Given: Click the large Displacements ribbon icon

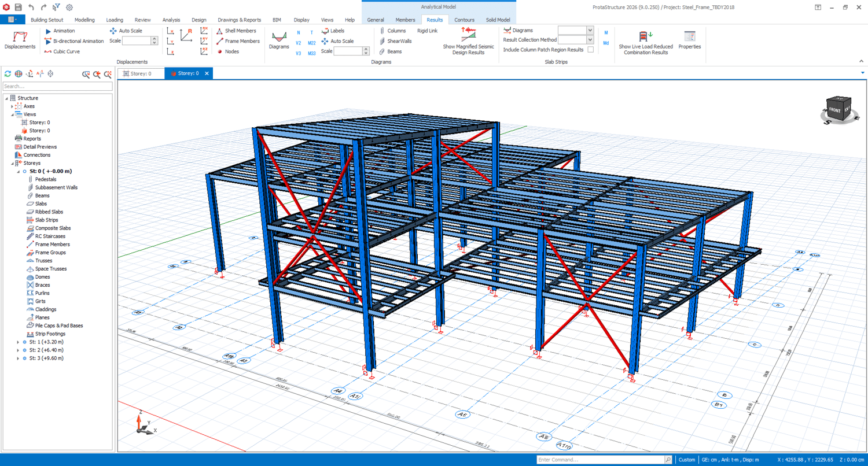Looking at the screenshot, I should pos(20,40).
